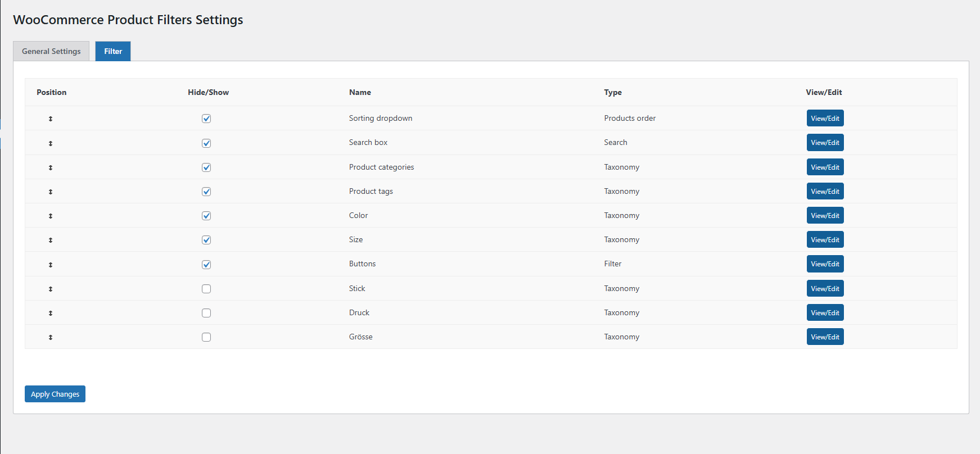This screenshot has width=980, height=454.
Task: Click the Search type cell
Action: pos(616,142)
